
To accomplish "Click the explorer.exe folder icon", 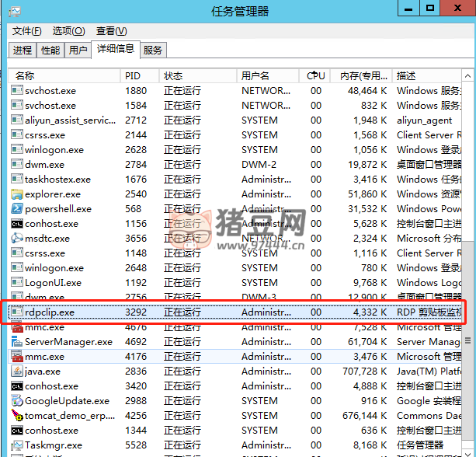I will point(17,194).
